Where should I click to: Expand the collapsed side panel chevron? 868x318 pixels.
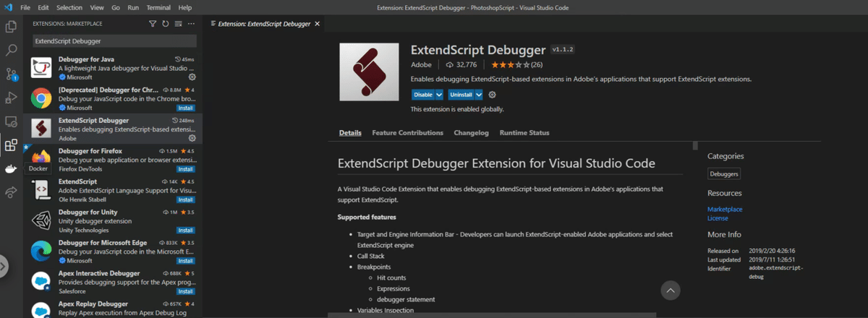point(3,266)
